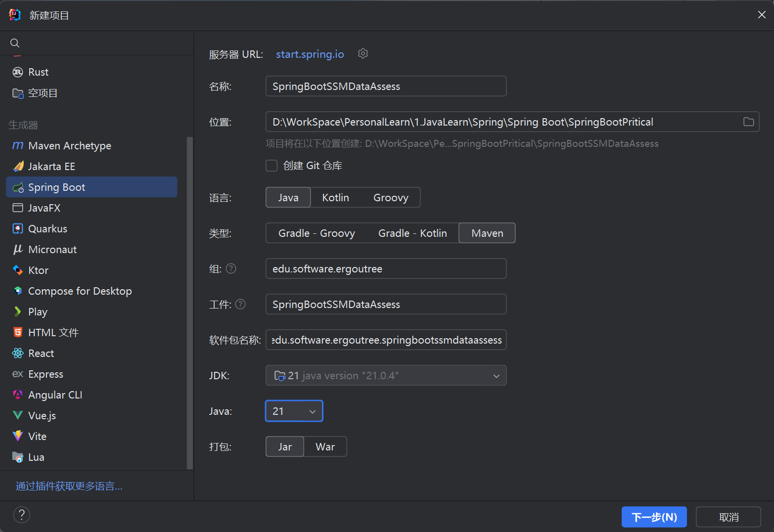Click the help icon beside the artifact label
This screenshot has height=532, width=774.
[240, 304]
